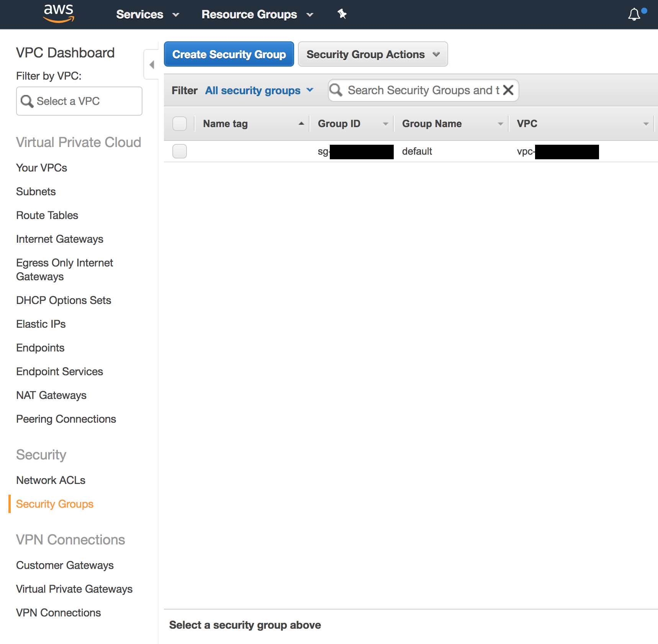Click the magnifier icon in security group search
This screenshot has height=644, width=658.
click(336, 90)
